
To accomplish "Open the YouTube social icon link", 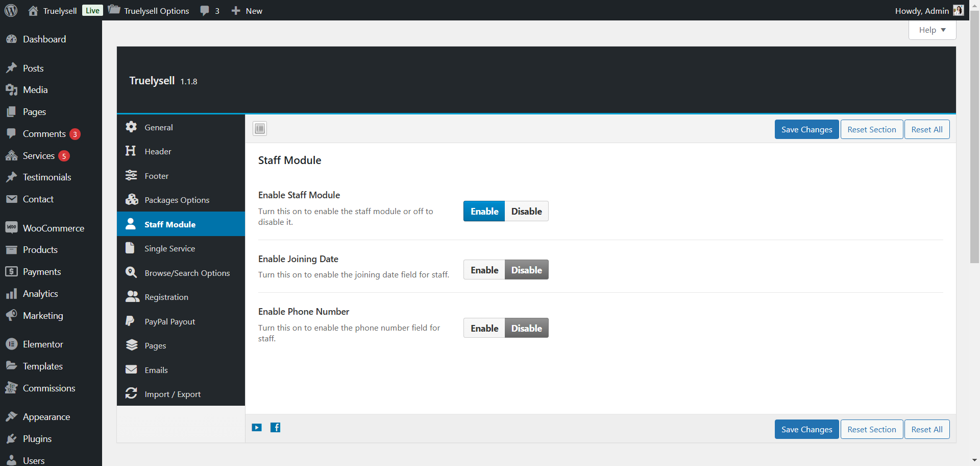I will tap(257, 428).
